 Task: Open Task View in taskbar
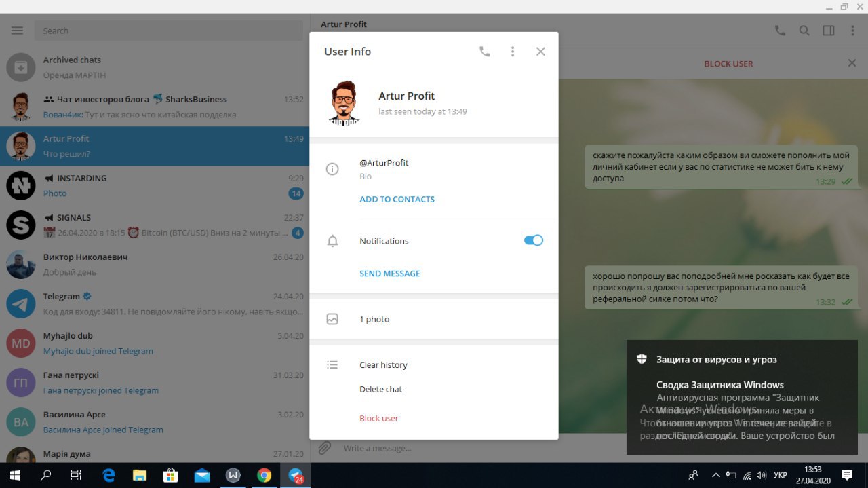coord(77,475)
